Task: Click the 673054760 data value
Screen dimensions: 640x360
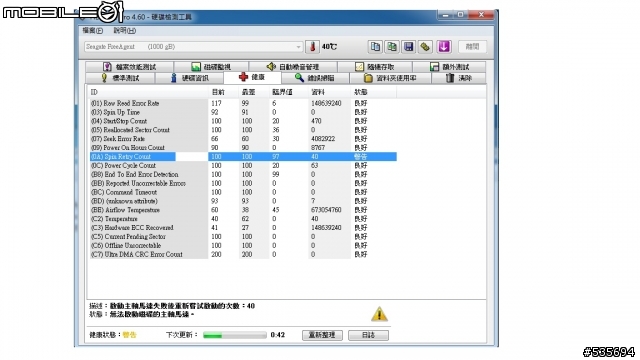Action: (x=326, y=210)
